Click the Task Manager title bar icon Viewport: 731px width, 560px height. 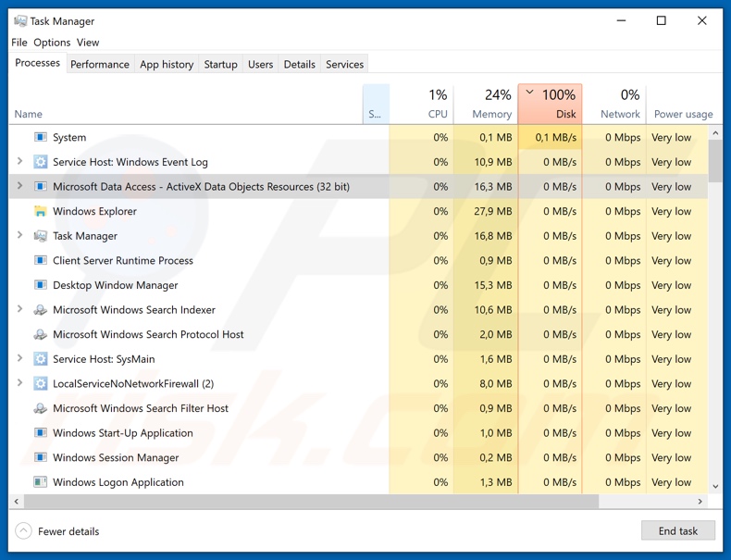click(x=20, y=21)
